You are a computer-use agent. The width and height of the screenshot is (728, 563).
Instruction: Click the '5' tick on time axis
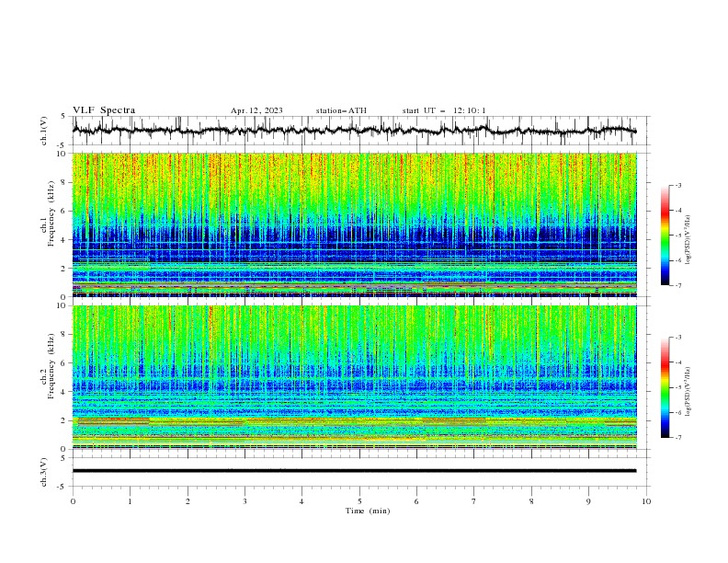359,501
